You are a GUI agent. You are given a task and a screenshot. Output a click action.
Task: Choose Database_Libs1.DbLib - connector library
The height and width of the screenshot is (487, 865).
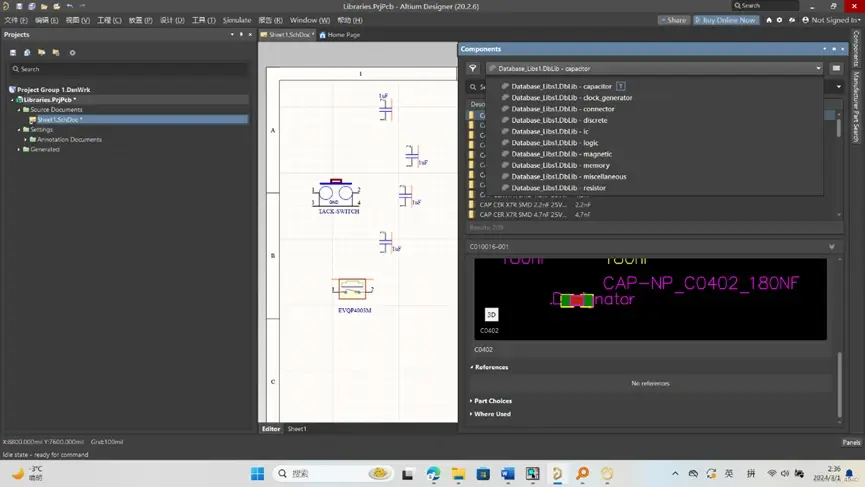(562, 109)
